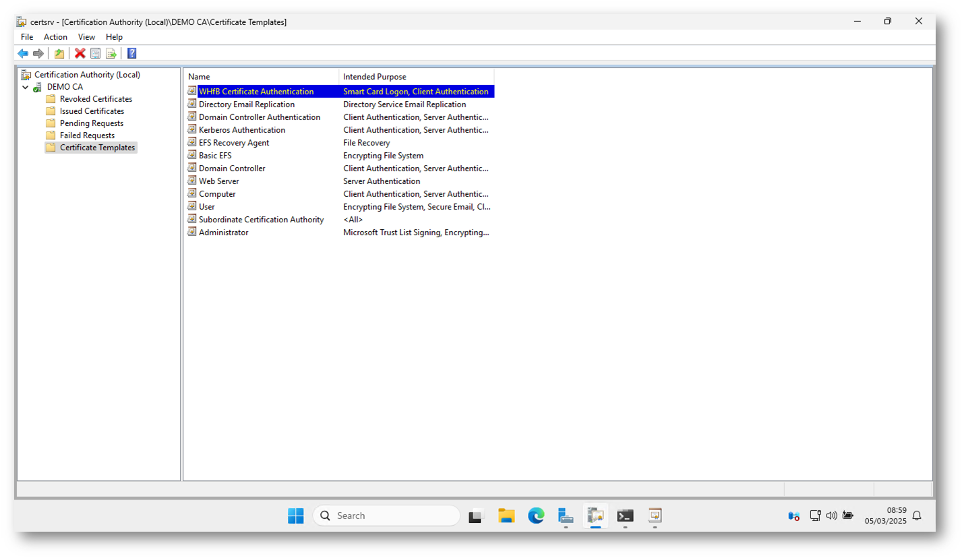
Task: Click the Pending Requests folder icon
Action: 51,123
